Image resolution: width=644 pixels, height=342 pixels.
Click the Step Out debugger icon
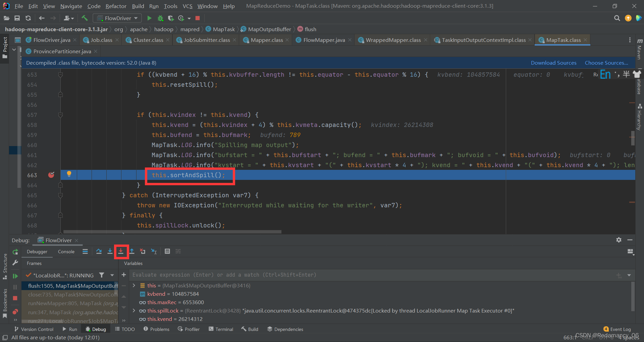tap(132, 251)
